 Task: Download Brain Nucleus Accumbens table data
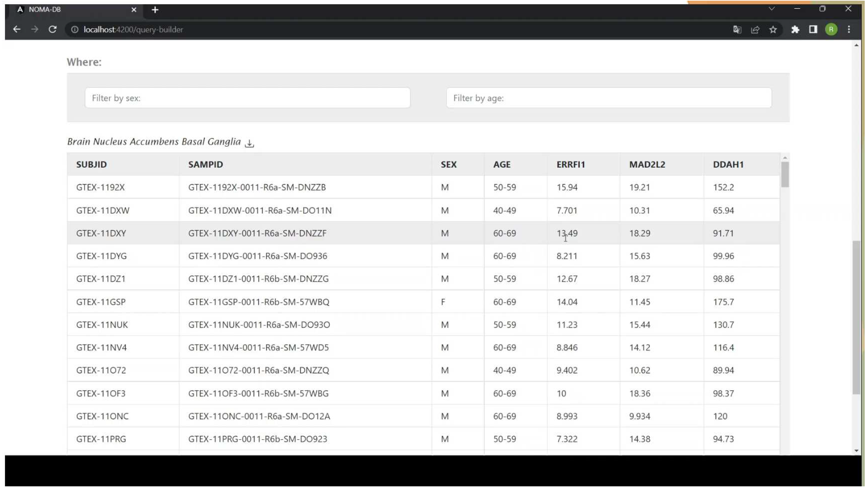249,143
